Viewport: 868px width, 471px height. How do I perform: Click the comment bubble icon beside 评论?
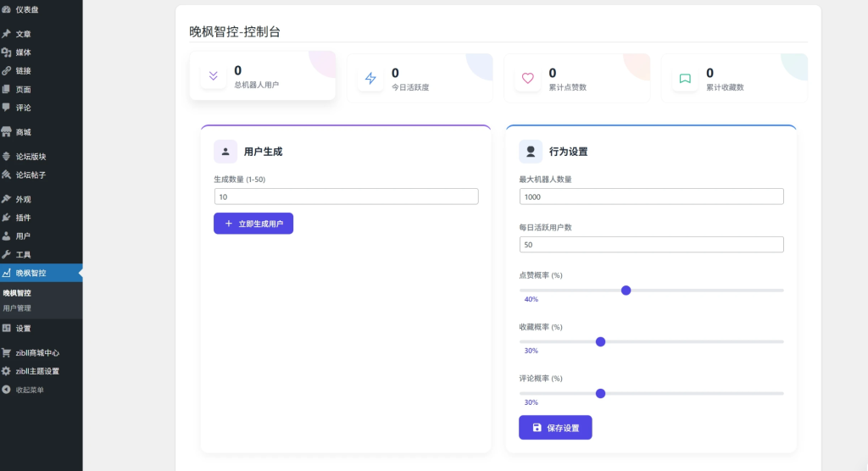(6, 108)
